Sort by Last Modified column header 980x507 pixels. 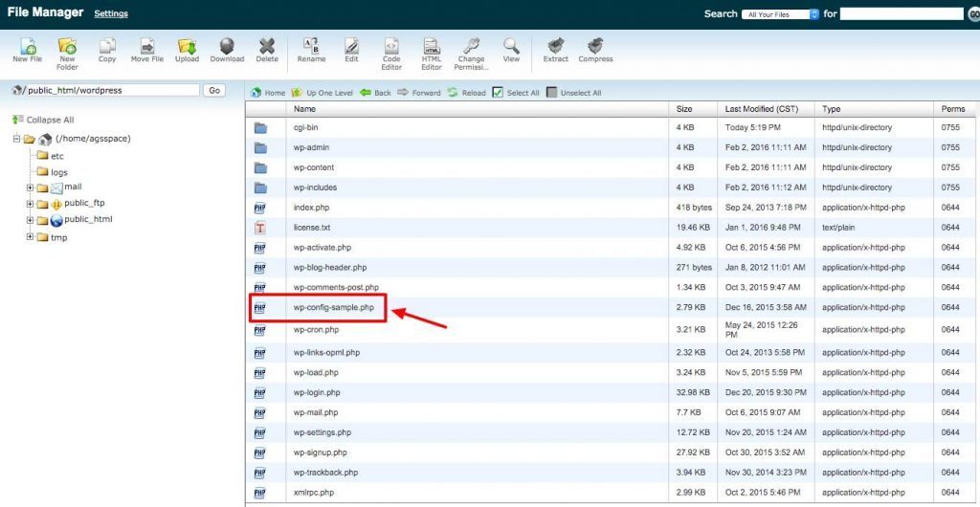tap(761, 109)
